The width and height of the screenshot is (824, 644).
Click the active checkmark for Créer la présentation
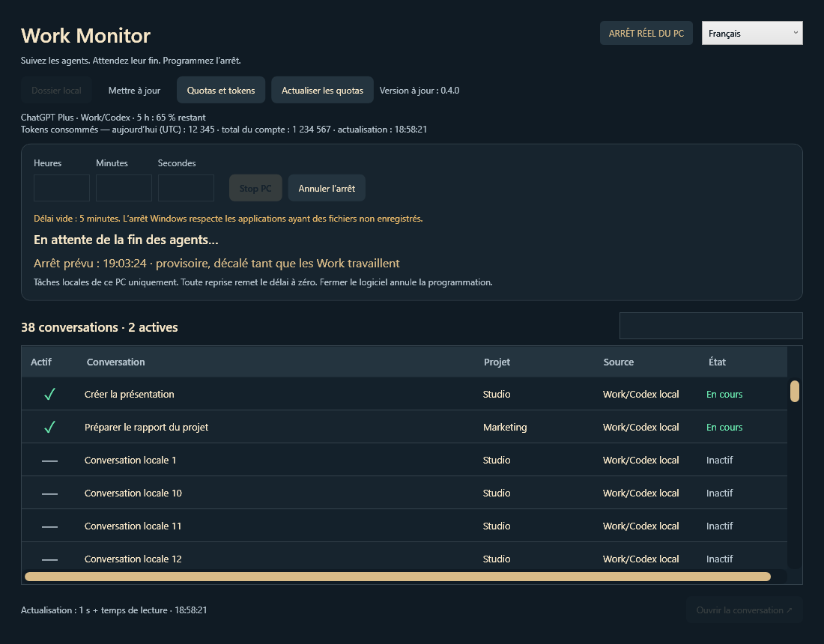[49, 394]
